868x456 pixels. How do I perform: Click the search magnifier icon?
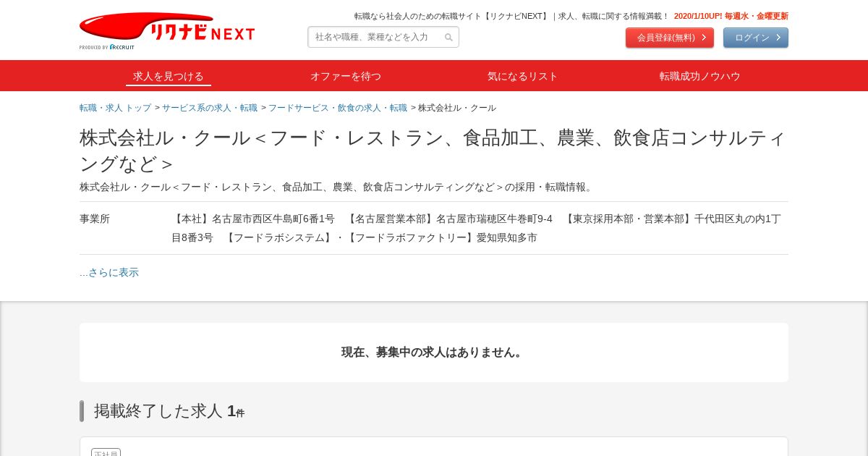[x=448, y=38]
